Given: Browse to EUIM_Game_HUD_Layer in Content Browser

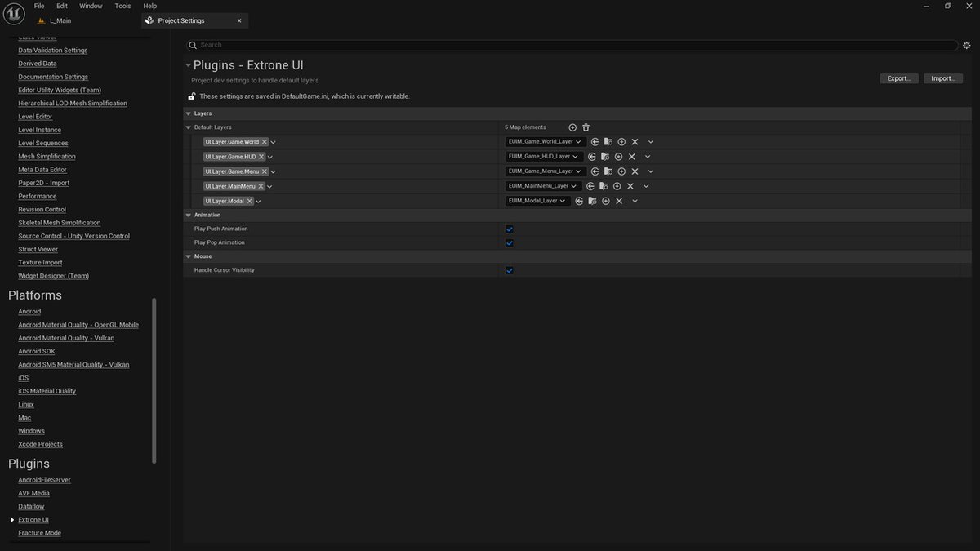Looking at the screenshot, I should (605, 157).
